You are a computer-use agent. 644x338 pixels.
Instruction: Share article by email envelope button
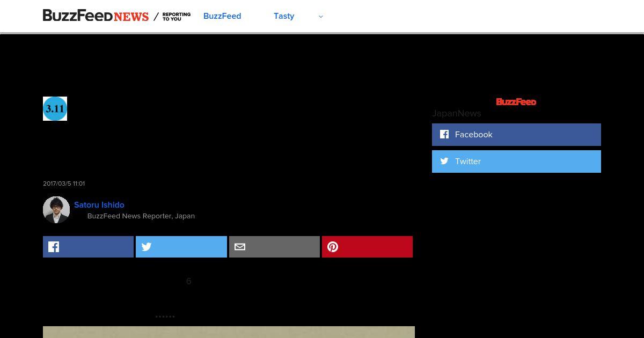tap(274, 247)
